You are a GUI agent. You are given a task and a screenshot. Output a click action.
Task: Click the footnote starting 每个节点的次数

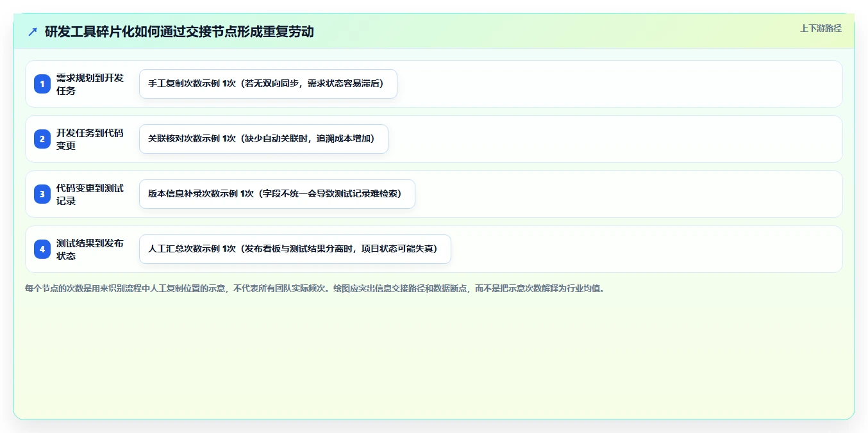(315, 288)
